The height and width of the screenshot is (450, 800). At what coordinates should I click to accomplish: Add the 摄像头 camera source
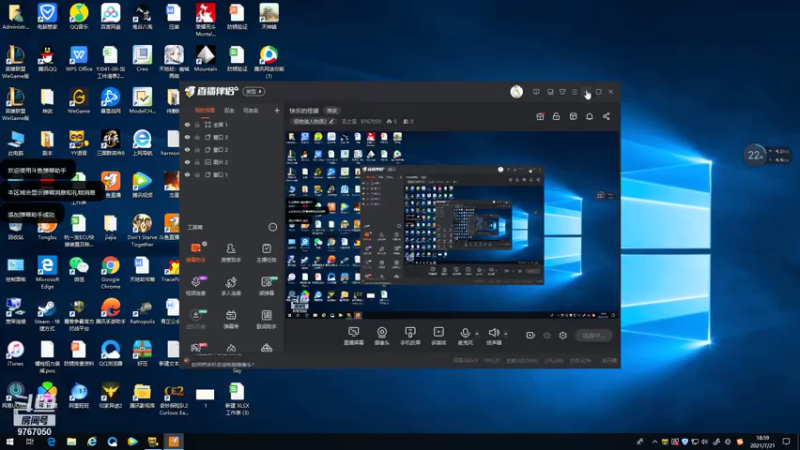[x=382, y=336]
